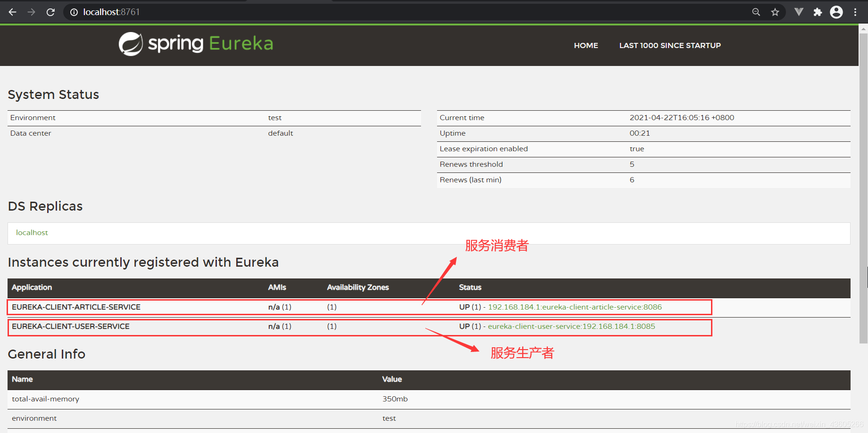The image size is (868, 433).
Task: Click the General Info heading
Action: click(47, 354)
